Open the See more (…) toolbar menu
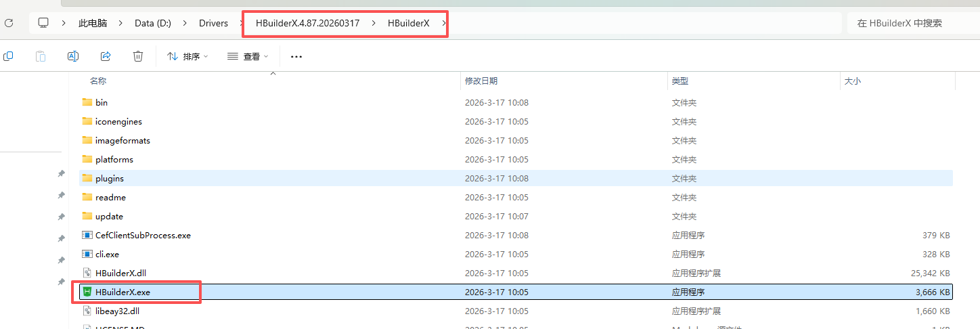980x329 pixels. coord(296,57)
